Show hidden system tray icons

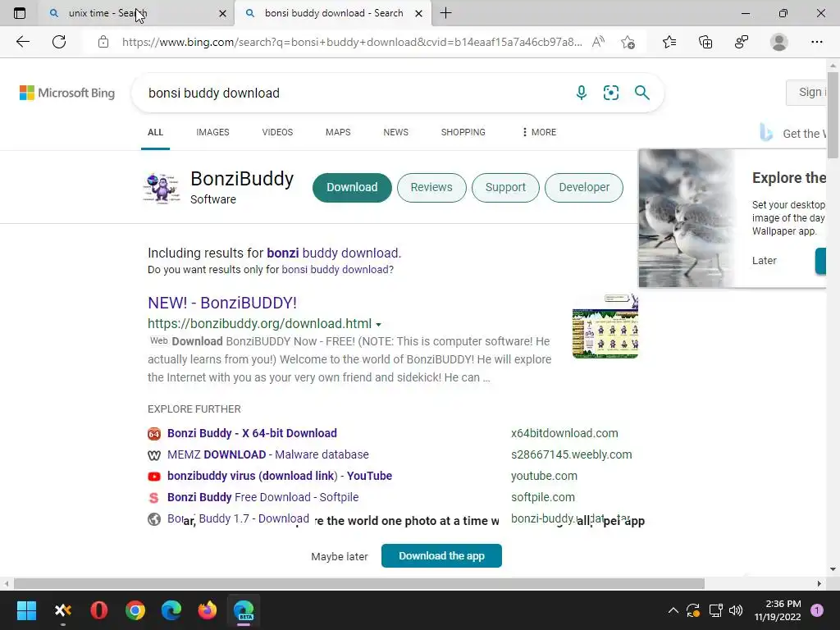673,610
